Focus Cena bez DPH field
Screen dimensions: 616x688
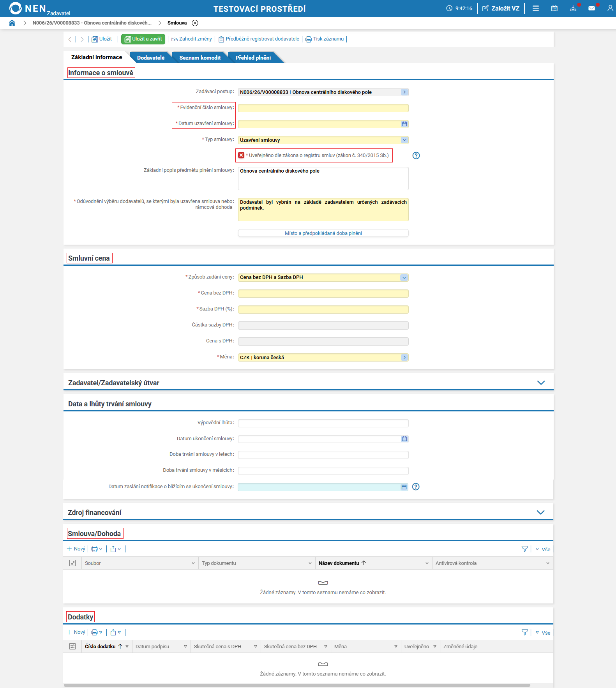(x=323, y=293)
